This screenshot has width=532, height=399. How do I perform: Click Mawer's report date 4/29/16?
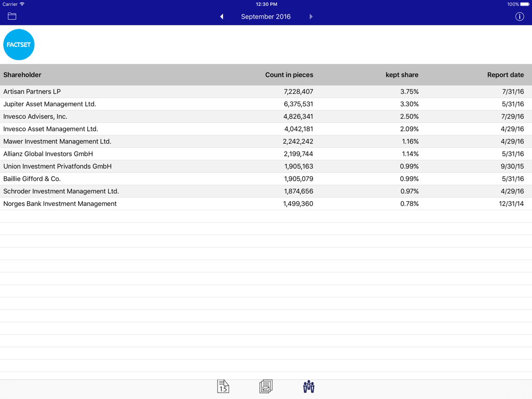click(512, 142)
